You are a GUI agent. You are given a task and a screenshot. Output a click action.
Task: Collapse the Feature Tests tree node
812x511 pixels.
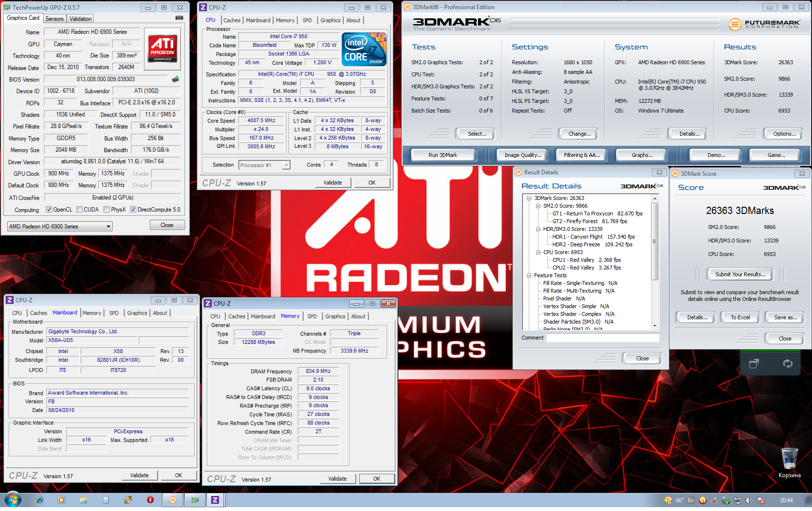pyautogui.click(x=529, y=275)
